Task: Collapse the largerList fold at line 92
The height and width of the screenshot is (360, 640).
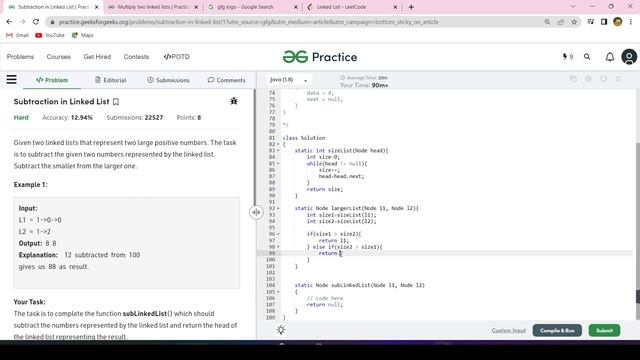Action: tap(278, 209)
